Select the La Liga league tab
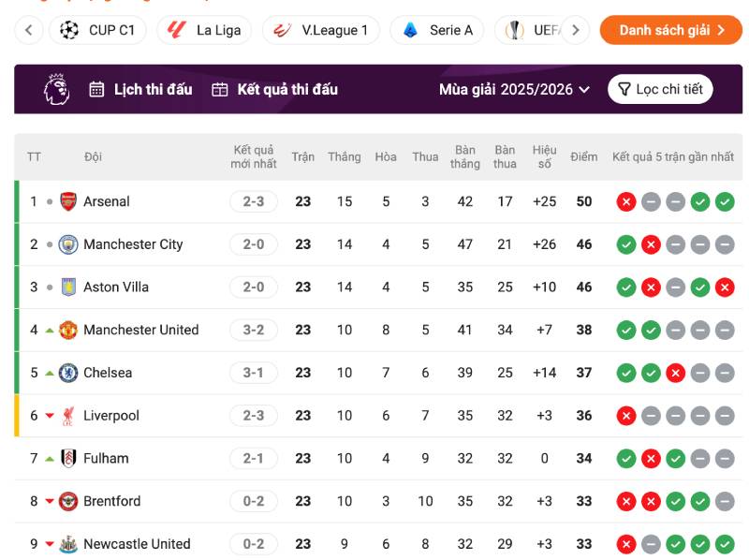Image resolution: width=749 pixels, height=560 pixels. coord(204,30)
